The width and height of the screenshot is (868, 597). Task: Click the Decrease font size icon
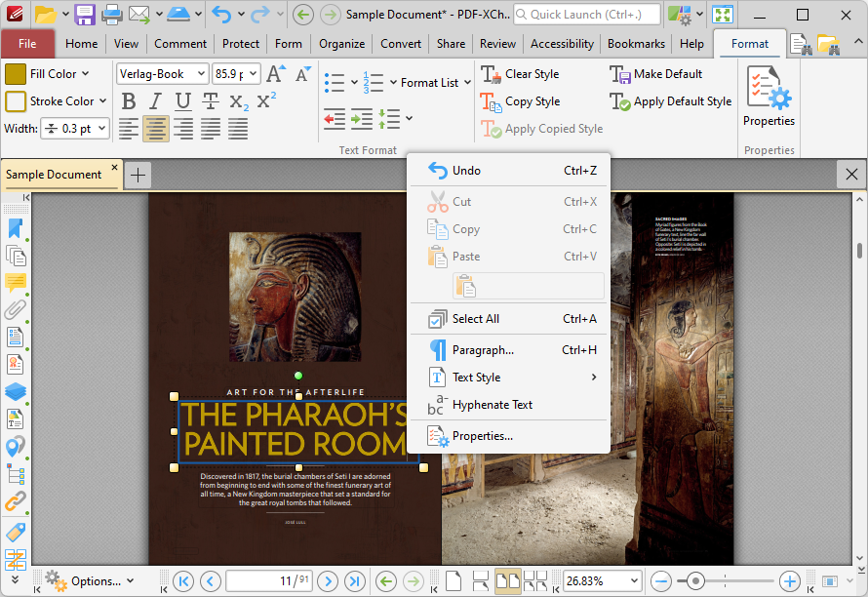click(302, 74)
